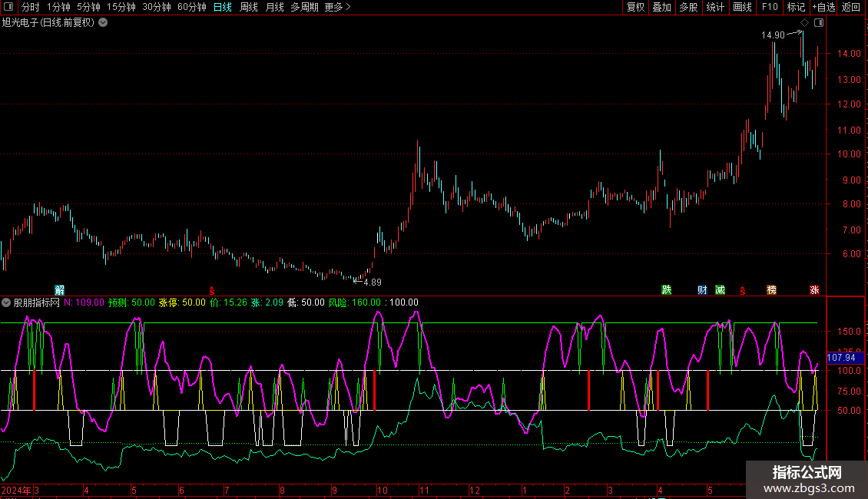This screenshot has width=868, height=499.
Task: Click the 2024年 label on date axis
Action: (x=16, y=490)
